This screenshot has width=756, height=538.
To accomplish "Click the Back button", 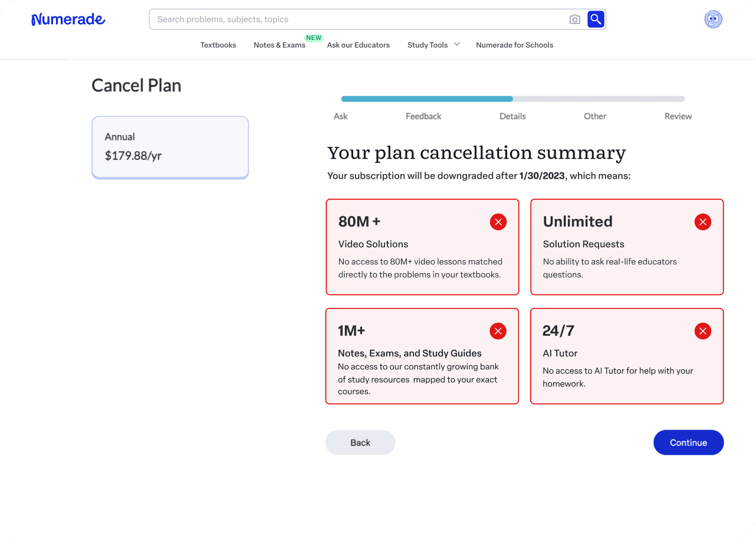I will pos(360,442).
